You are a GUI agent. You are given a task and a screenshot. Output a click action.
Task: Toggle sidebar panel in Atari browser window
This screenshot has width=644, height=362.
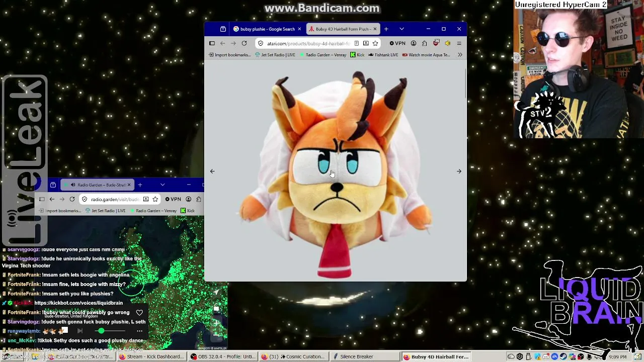[212, 43]
